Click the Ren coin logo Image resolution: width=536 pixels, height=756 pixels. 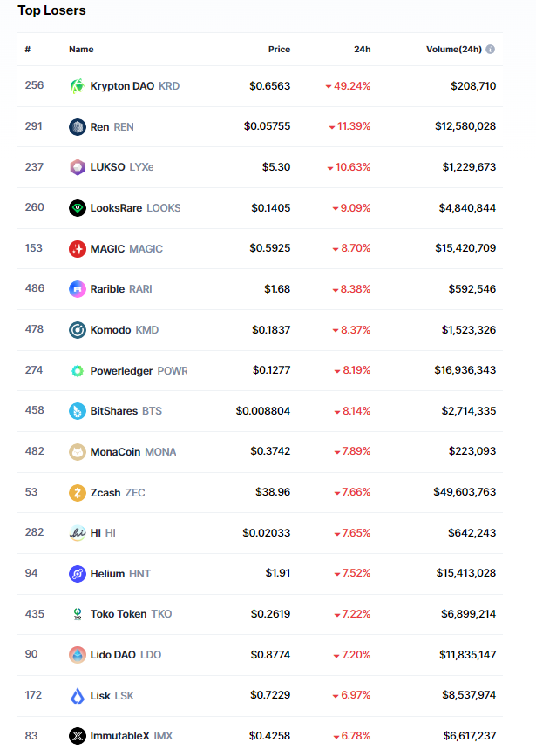point(78,127)
